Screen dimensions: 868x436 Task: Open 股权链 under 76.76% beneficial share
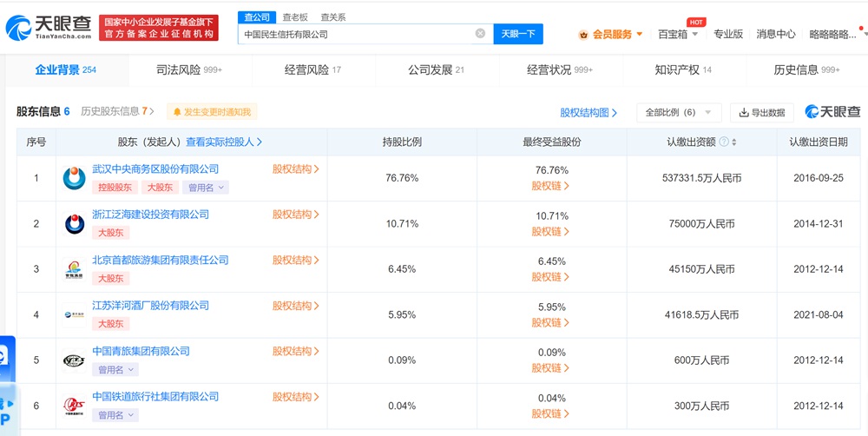[x=550, y=186]
